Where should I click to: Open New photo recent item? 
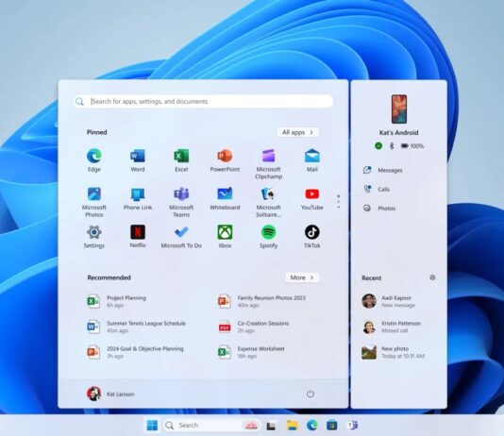point(394,352)
